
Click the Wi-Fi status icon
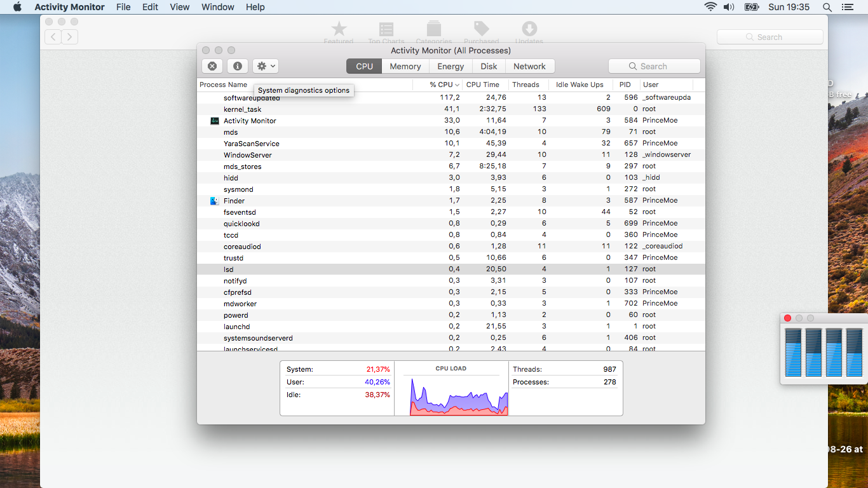[x=710, y=7]
